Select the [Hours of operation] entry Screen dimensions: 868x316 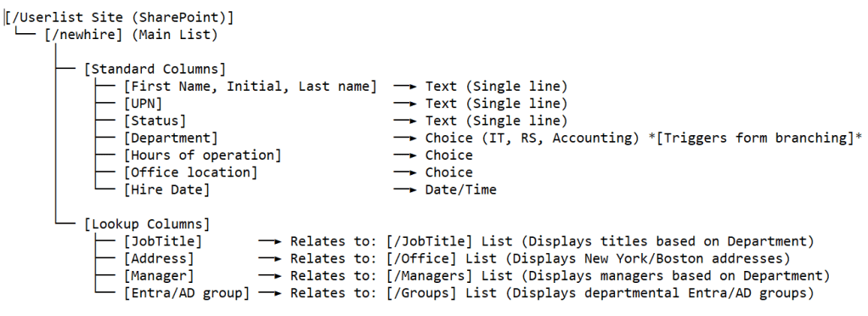(203, 155)
